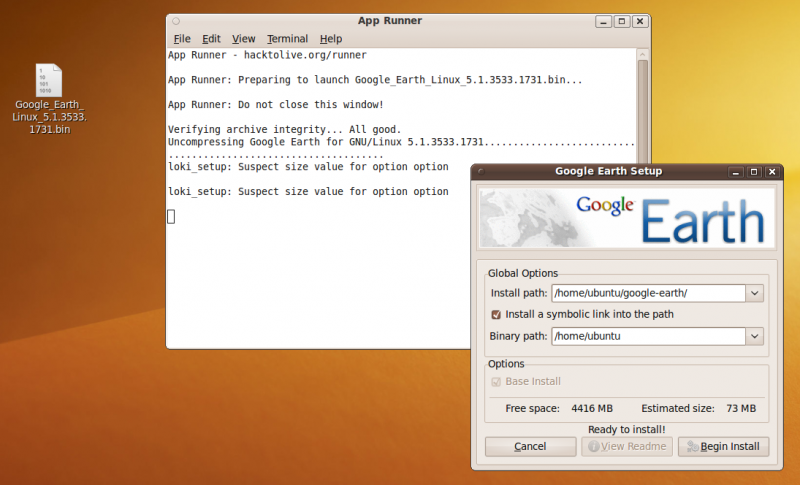Click the 'Ready to install!' status text
800x485 pixels.
point(627,429)
